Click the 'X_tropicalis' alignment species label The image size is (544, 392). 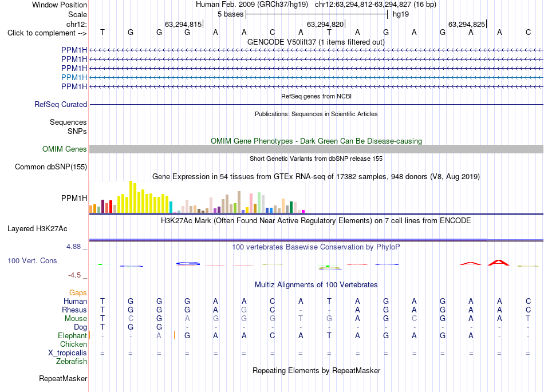(x=68, y=353)
